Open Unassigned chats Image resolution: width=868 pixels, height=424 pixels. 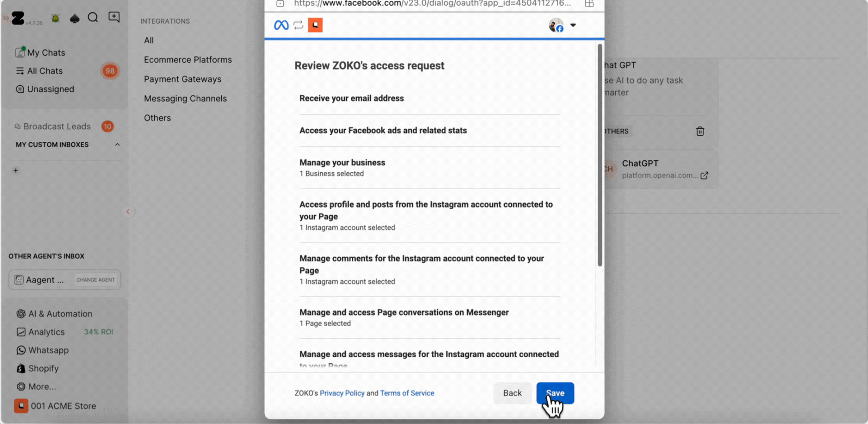tap(50, 89)
